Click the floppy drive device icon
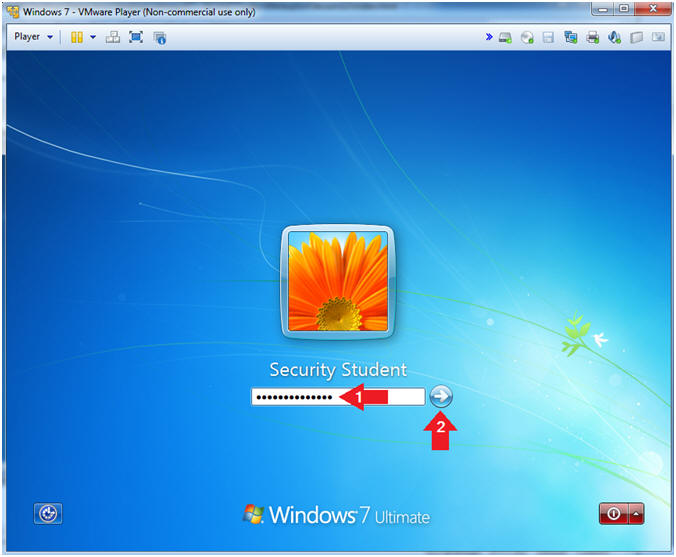676x557 pixels. pyautogui.click(x=548, y=38)
